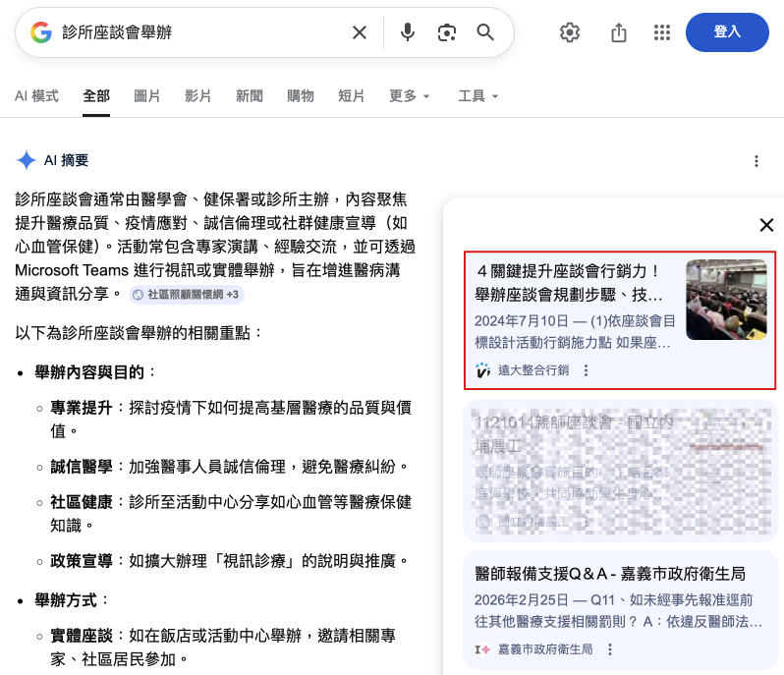Viewport: 784px width, 675px height.
Task: Expand the 更多 dropdown menu
Action: click(x=410, y=96)
